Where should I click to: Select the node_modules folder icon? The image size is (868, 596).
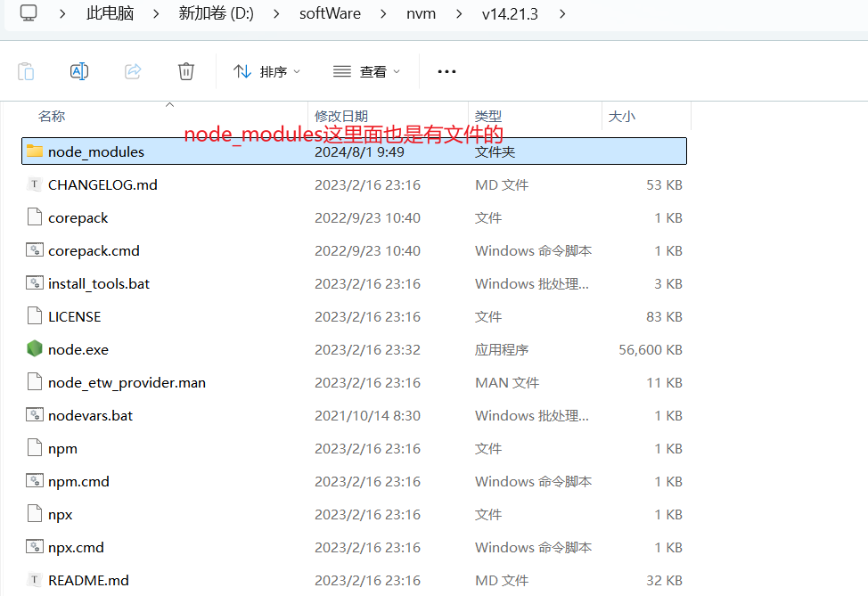coord(35,151)
